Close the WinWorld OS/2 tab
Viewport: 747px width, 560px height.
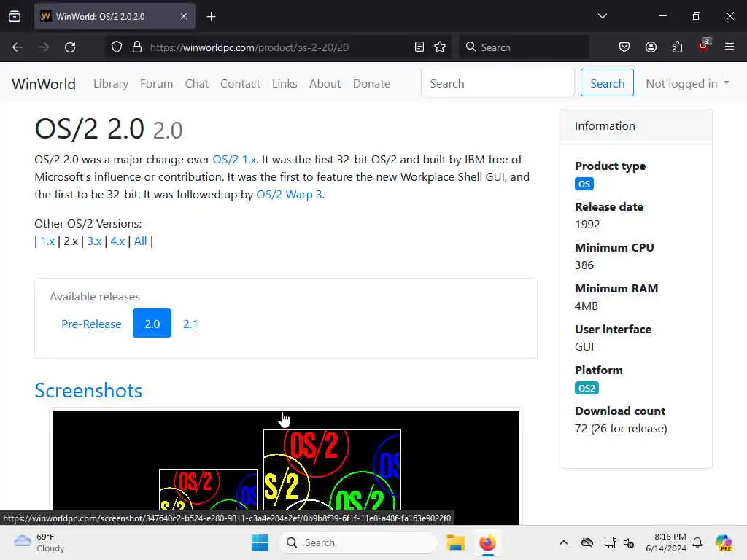click(x=184, y=16)
